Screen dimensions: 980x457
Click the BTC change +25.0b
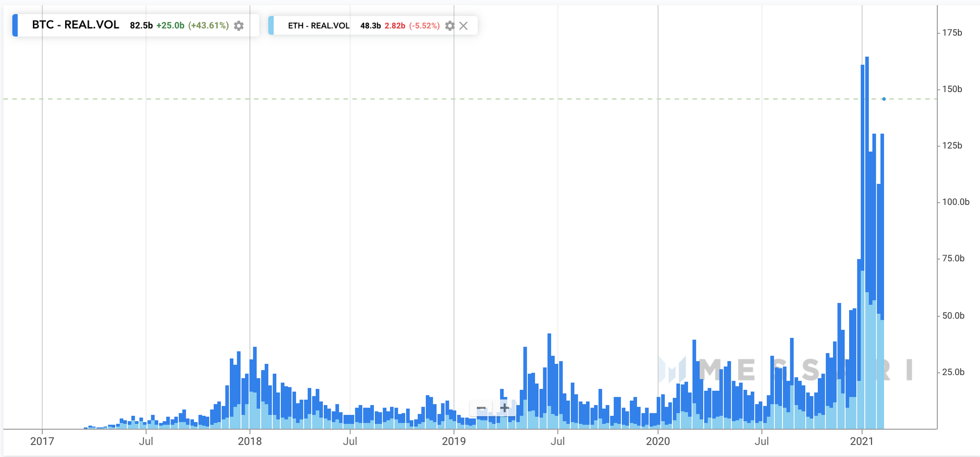[x=170, y=25]
